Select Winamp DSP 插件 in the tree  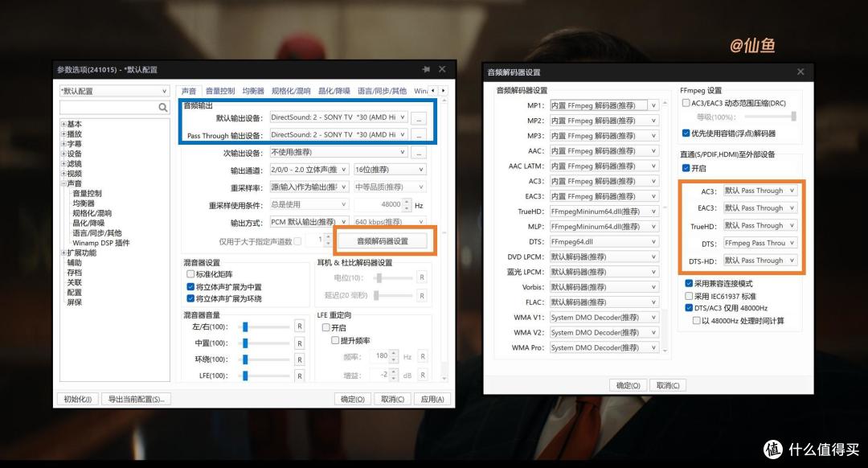(x=101, y=243)
